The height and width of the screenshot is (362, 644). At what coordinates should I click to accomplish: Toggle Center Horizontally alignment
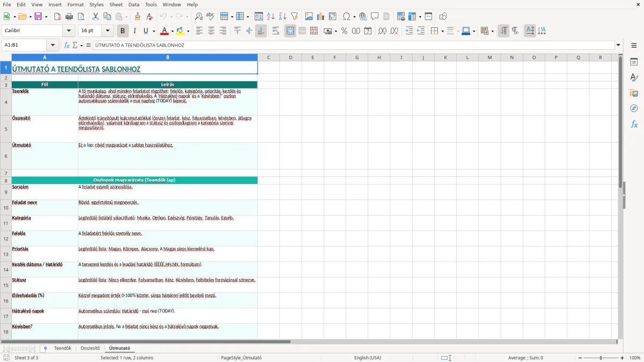(211, 31)
